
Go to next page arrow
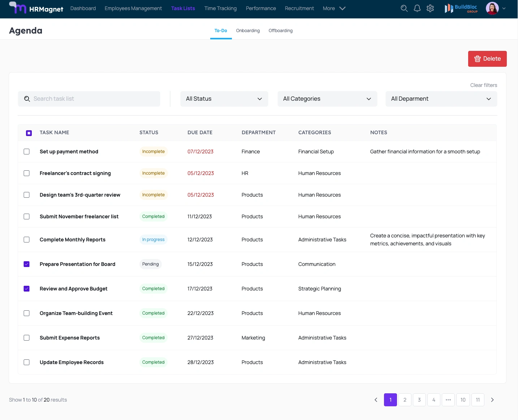[x=492, y=400]
